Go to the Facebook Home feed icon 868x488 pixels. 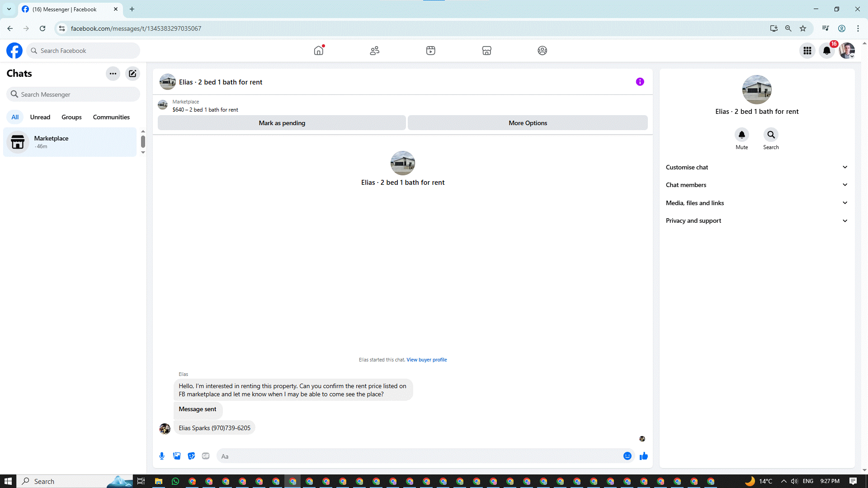319,51
